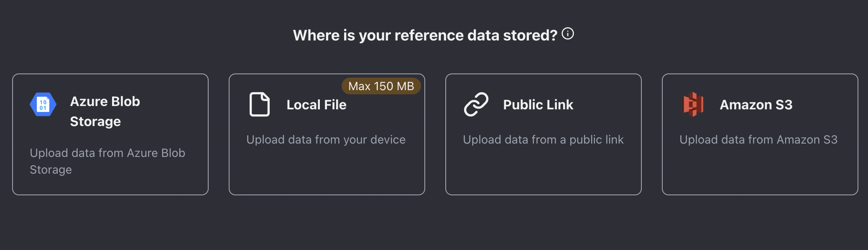
Task: Click the Max 150 MB badge
Action: pos(381,86)
